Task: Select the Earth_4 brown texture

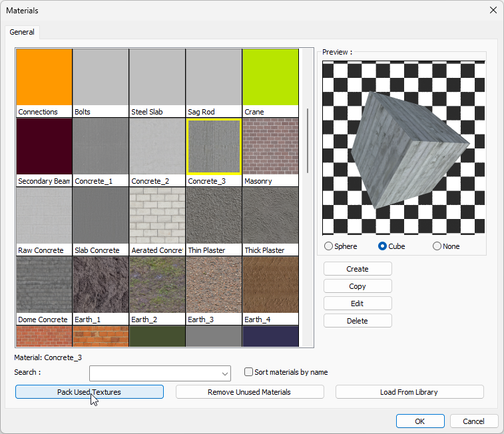Action: coord(270,285)
